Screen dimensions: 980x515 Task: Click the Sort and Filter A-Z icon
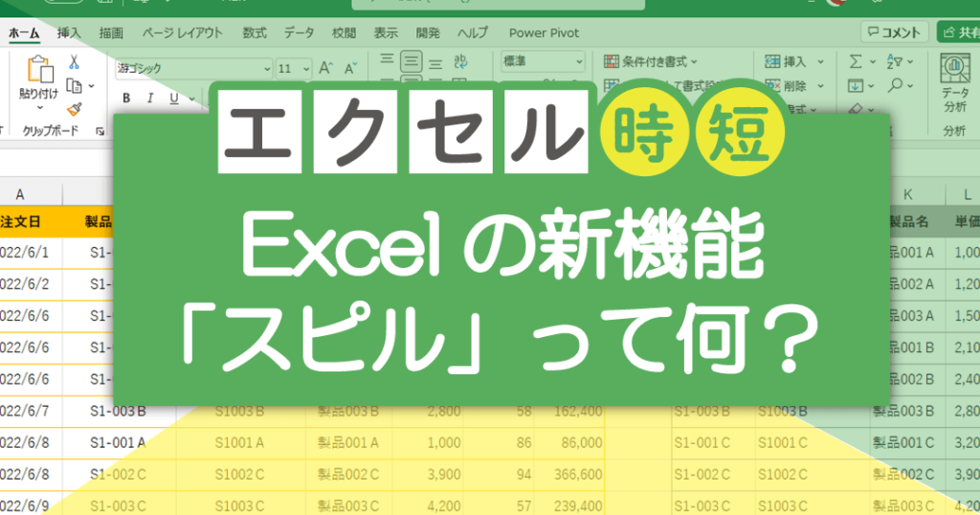coord(895,61)
